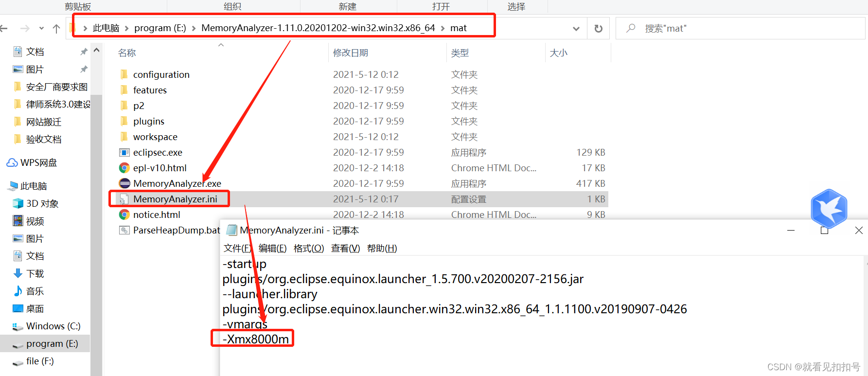Open 音乐 in the navigation pane
Viewport: 868px width, 376px height.
pos(29,291)
